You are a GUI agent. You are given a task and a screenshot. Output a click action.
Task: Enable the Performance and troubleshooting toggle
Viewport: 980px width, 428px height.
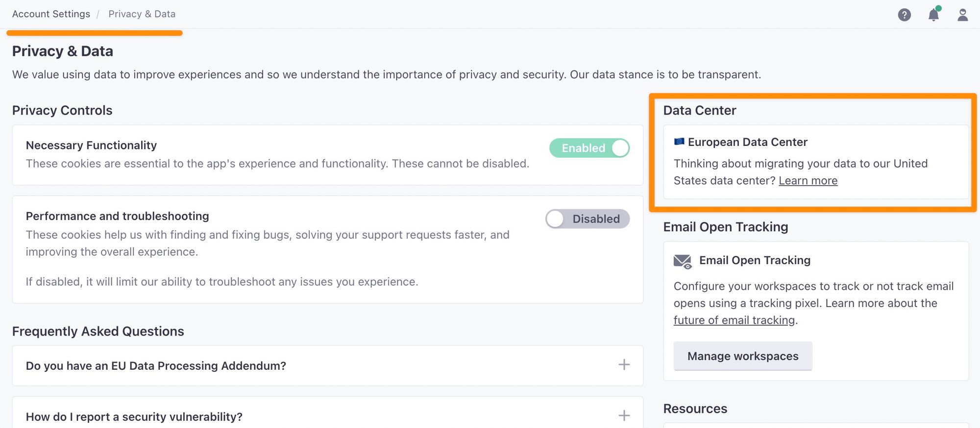point(587,219)
